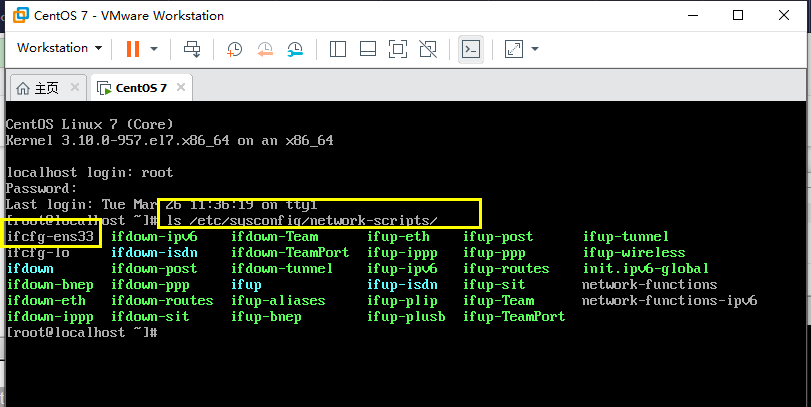
Task: Open the snapshot manager
Action: click(295, 49)
